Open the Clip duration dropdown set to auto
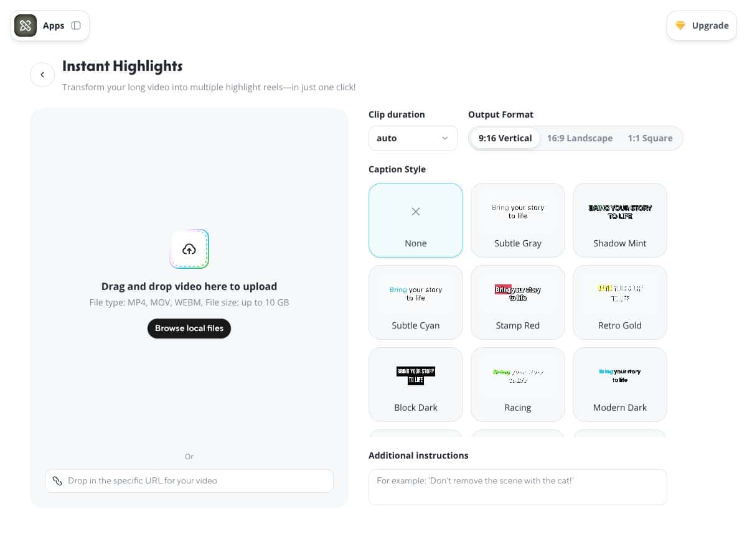 click(x=413, y=138)
